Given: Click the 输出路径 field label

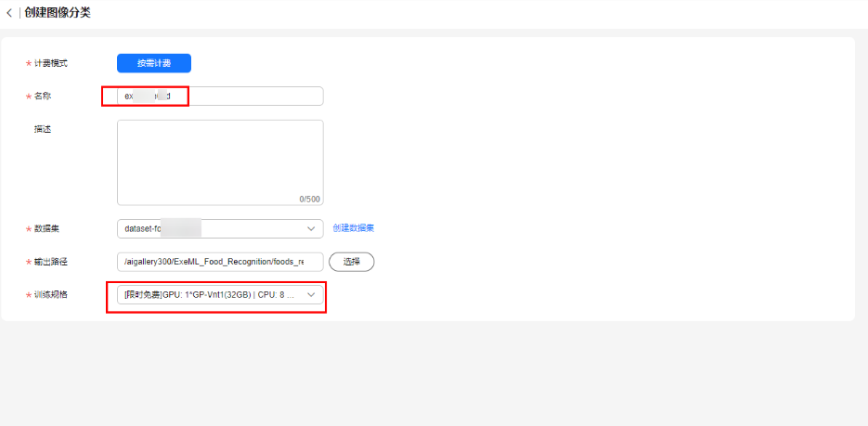Looking at the screenshot, I should click(51, 262).
